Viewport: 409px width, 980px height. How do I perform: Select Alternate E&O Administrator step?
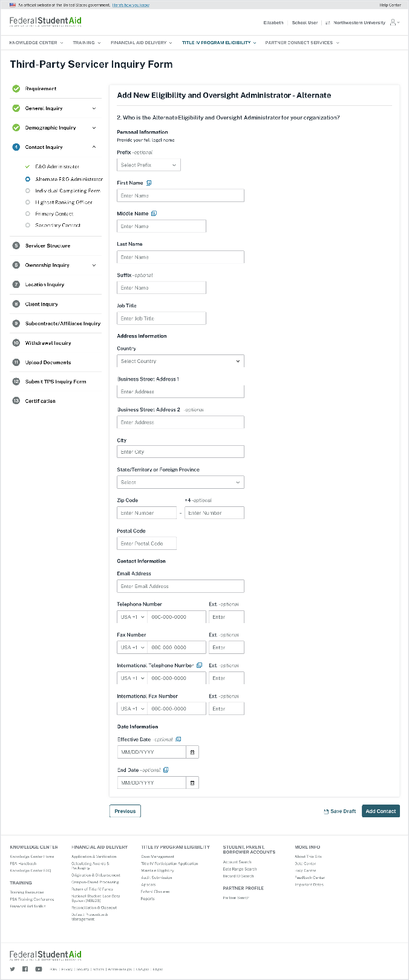click(x=69, y=179)
